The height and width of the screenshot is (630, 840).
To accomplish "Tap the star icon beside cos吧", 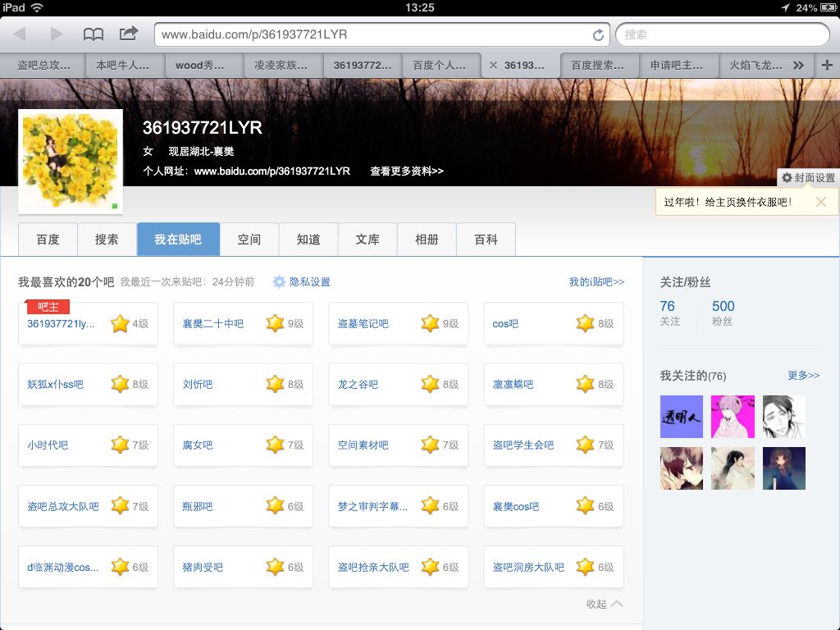I will pos(585,323).
